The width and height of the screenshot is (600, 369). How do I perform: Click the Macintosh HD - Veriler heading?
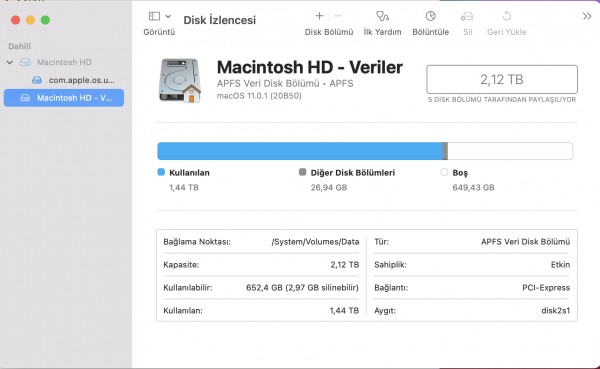[310, 67]
